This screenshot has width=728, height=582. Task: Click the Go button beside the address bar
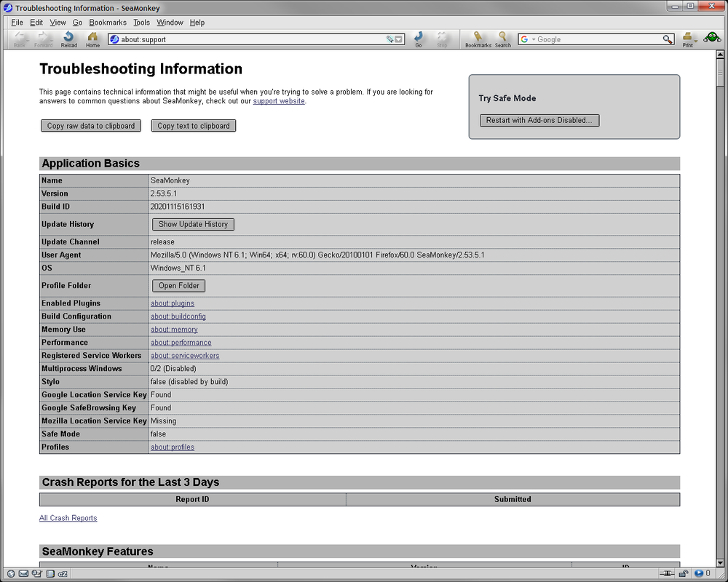[x=419, y=39]
